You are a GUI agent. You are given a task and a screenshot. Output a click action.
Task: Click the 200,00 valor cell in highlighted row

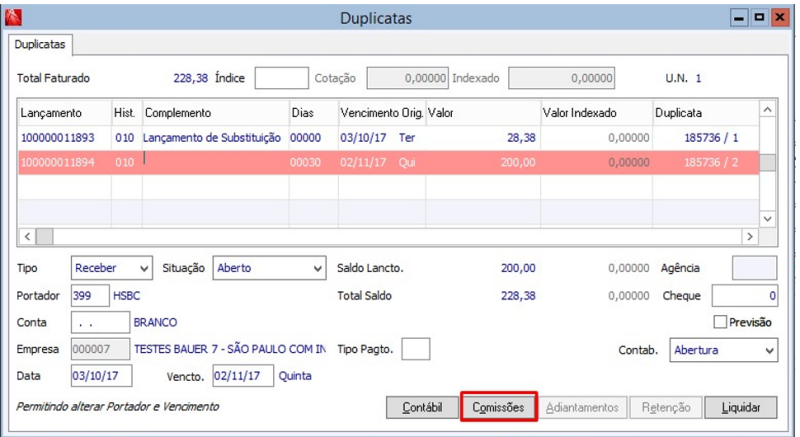click(483, 162)
